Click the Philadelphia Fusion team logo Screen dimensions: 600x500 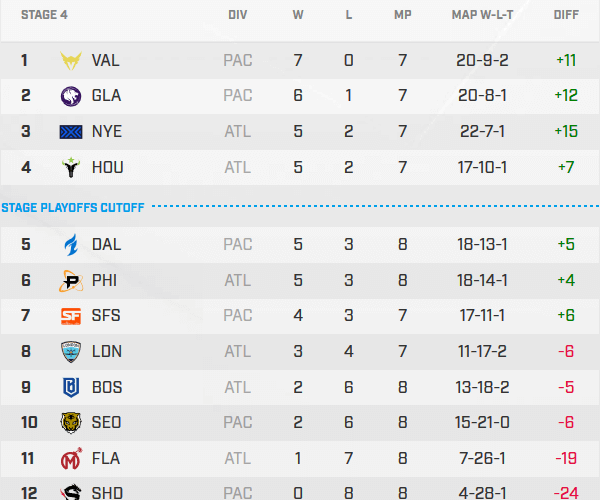(x=71, y=280)
